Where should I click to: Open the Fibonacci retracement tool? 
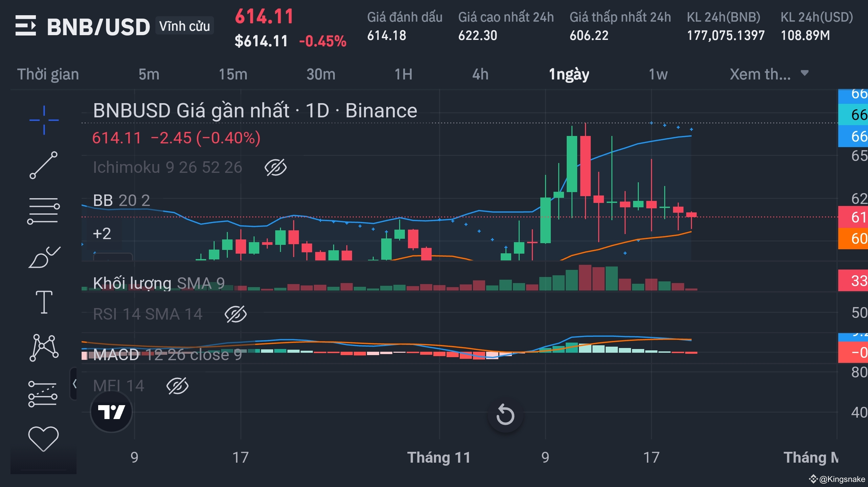coord(44,211)
